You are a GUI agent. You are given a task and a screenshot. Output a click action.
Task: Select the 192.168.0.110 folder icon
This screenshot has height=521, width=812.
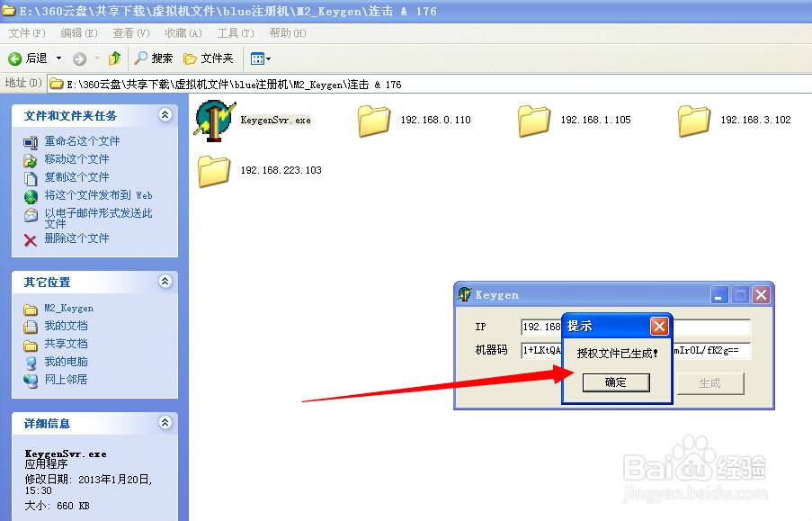pyautogui.click(x=373, y=121)
